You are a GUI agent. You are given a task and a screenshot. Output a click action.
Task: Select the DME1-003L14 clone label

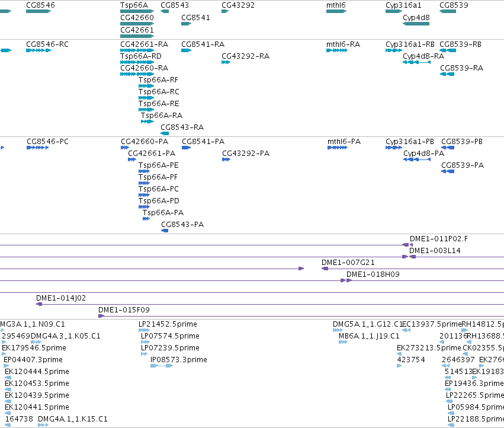pos(435,251)
